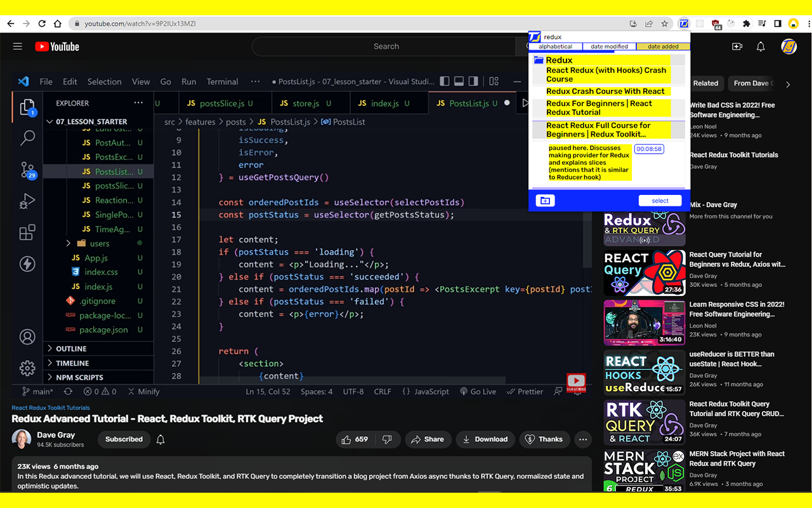Viewport: 812px width, 508px height.
Task: Open the React Redux Toolkit Tutorials playlist link
Action: (51, 408)
